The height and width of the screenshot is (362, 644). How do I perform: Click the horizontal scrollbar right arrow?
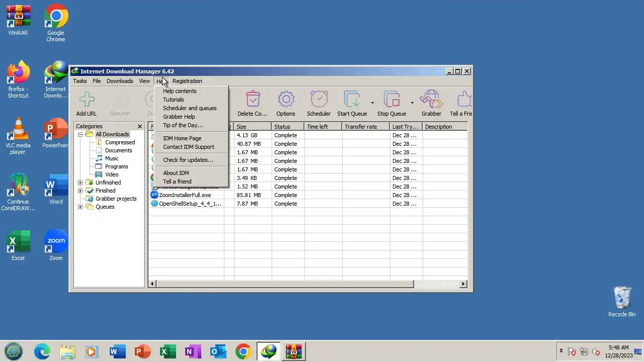[463, 284]
